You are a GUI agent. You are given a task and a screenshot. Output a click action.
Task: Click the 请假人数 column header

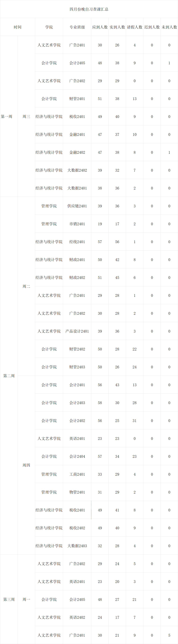134,27
